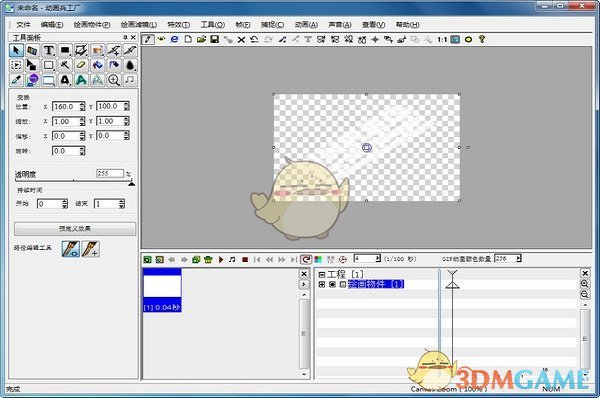
Task: Activate the magnifier zoom tool
Action: [x=114, y=80]
